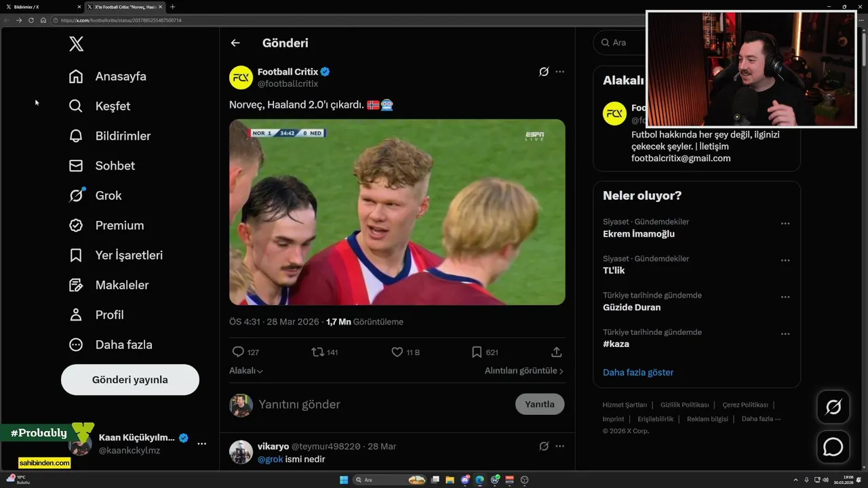The height and width of the screenshot is (488, 868).
Task: Open the Windows Start menu
Action: (x=344, y=480)
